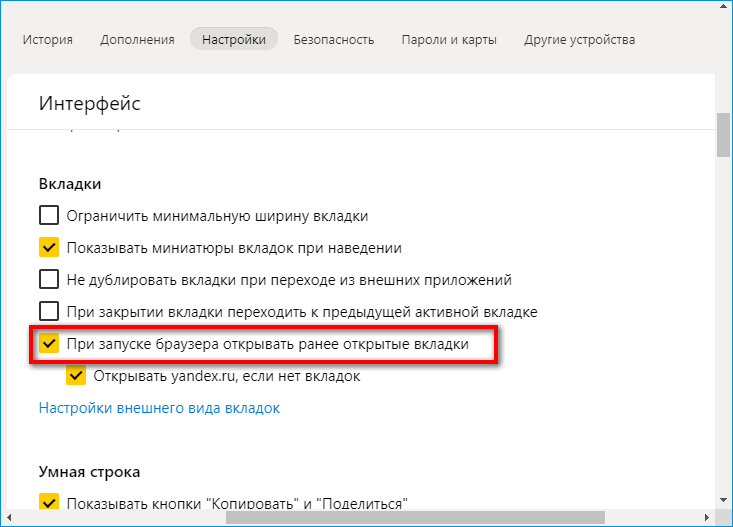The image size is (733, 527).
Task: Uncheck Показывать миниатюры вкладок при наведении
Action: pos(49,247)
